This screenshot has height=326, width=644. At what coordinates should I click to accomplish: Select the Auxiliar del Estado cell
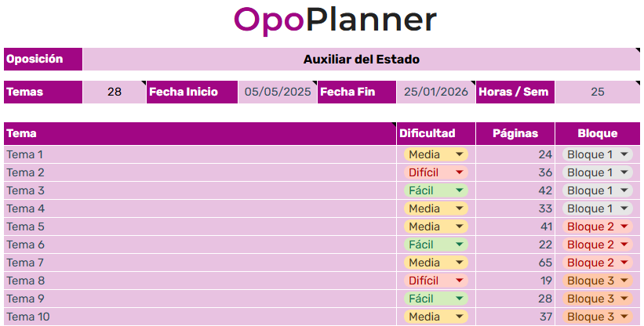click(361, 60)
